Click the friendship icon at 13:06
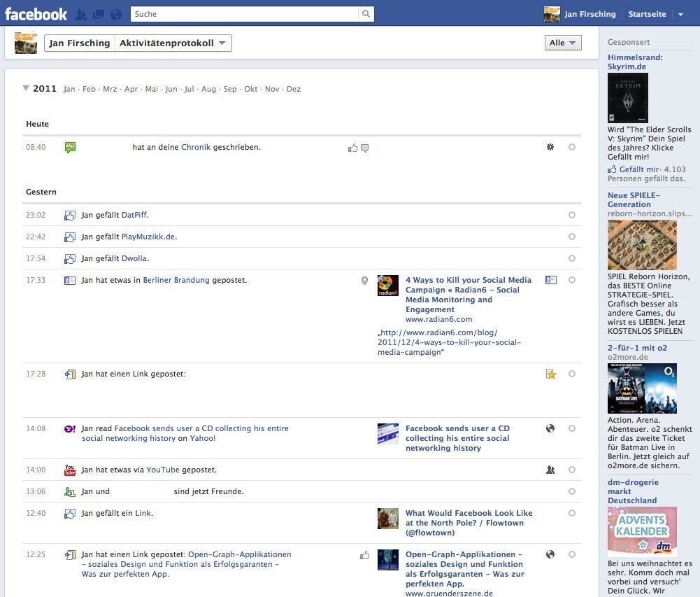This screenshot has height=597, width=700. 70,492
